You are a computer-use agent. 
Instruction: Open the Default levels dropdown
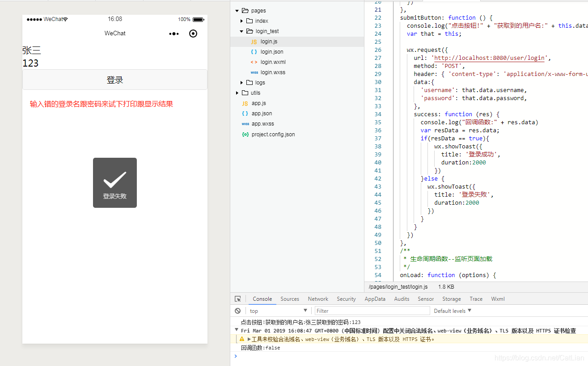tap(453, 311)
